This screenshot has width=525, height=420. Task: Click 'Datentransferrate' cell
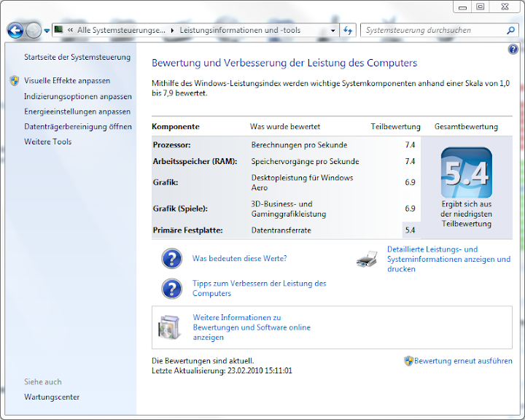coord(281,230)
